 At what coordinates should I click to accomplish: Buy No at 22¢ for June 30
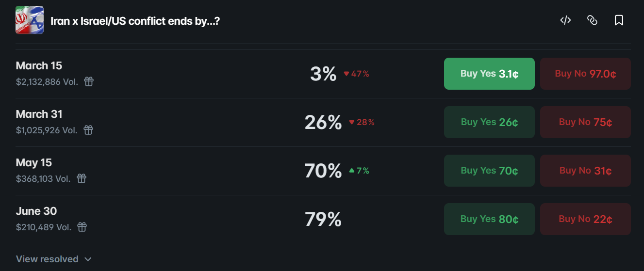pyautogui.click(x=585, y=219)
